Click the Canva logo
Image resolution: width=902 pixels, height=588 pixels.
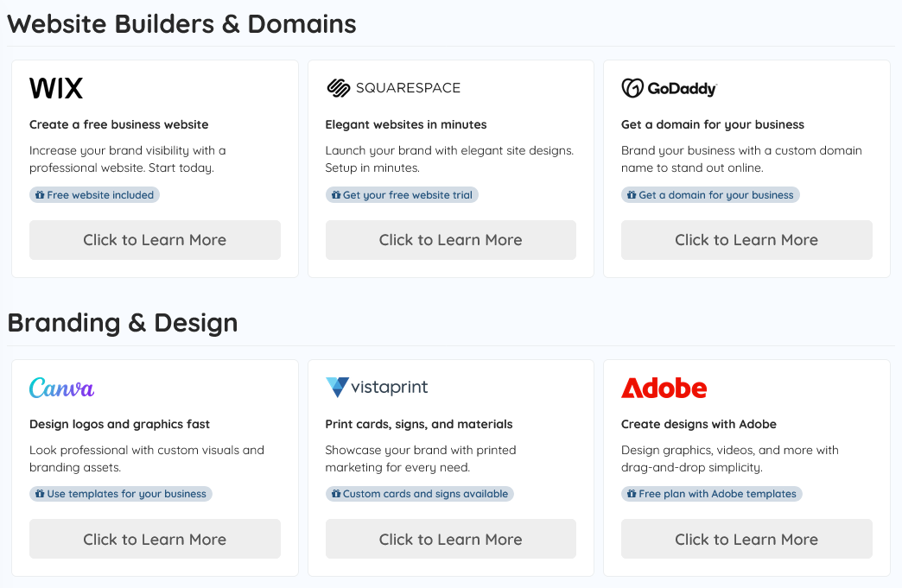[61, 388]
